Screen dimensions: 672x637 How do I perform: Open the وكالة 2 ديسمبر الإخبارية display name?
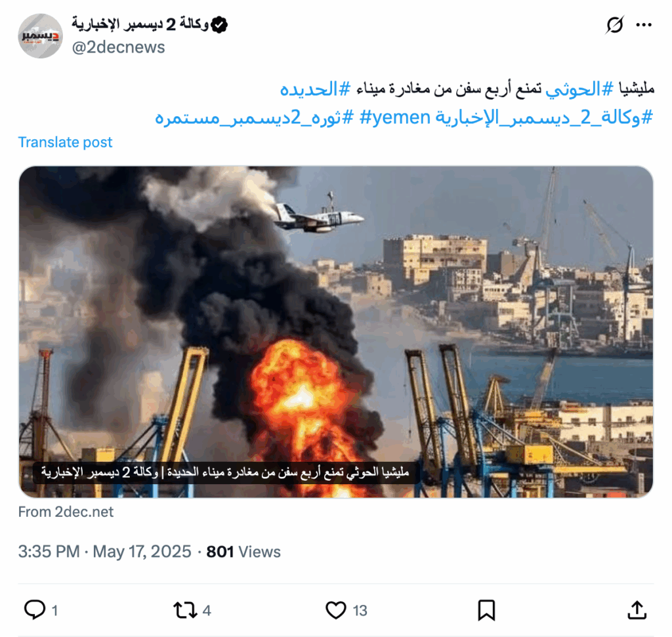[140, 24]
